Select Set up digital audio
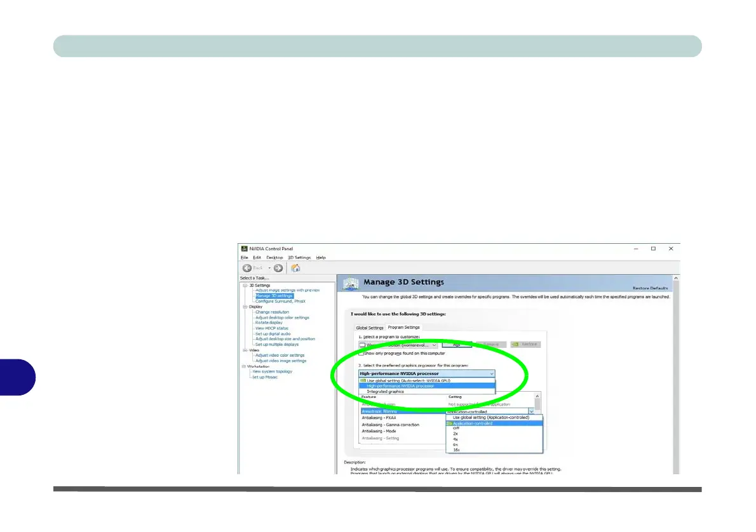Viewport: 756px width, 532px height. coord(273,333)
